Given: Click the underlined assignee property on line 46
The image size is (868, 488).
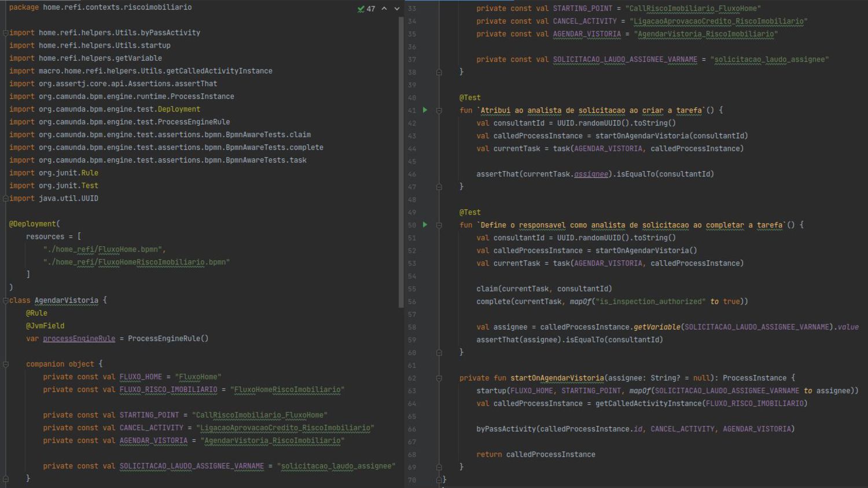Looking at the screenshot, I should click(x=591, y=174).
